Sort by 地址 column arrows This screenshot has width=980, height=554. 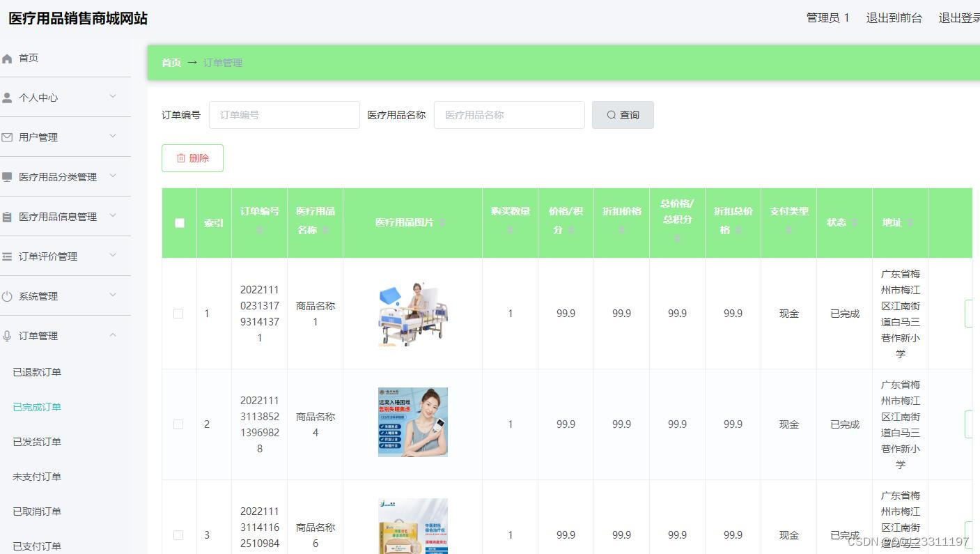(910, 223)
